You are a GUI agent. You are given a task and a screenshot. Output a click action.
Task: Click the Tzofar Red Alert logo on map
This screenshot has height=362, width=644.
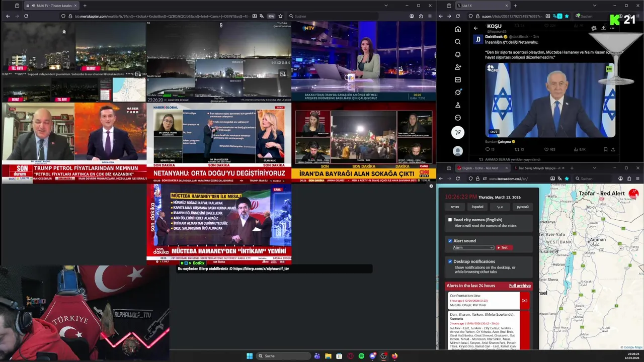pos(633,194)
